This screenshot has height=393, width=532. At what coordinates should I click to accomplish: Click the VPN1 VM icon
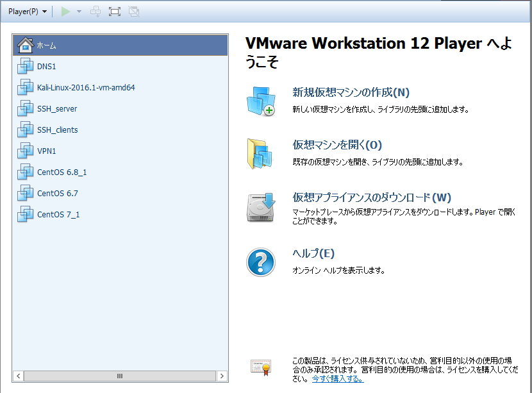coord(26,151)
